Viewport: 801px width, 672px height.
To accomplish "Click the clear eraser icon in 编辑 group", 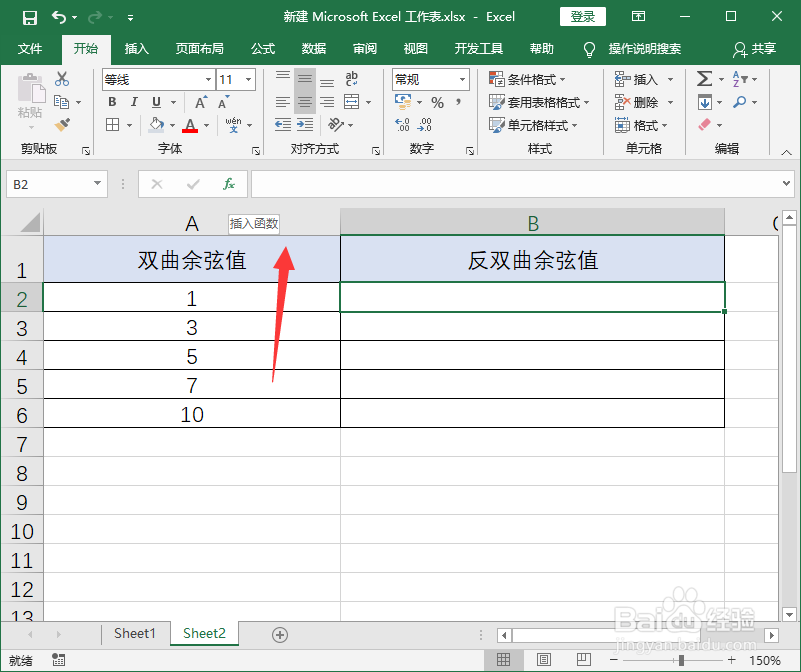I will 707,124.
